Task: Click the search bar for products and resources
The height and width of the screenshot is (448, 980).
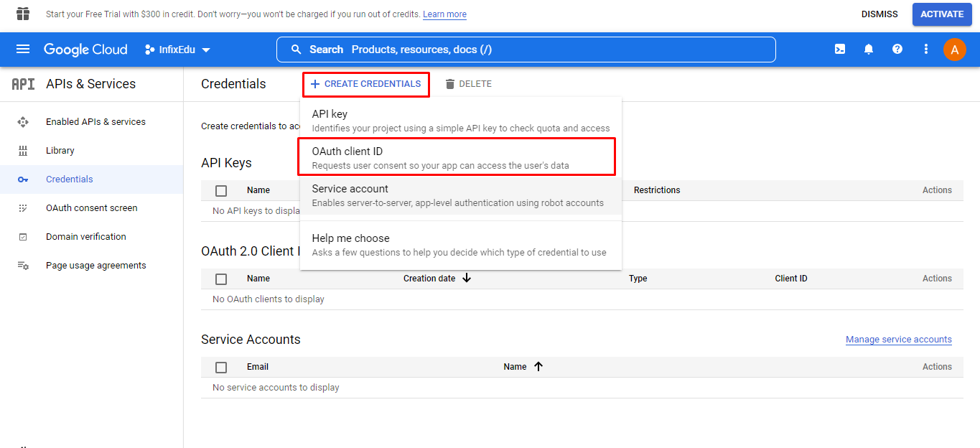Action: pos(526,50)
